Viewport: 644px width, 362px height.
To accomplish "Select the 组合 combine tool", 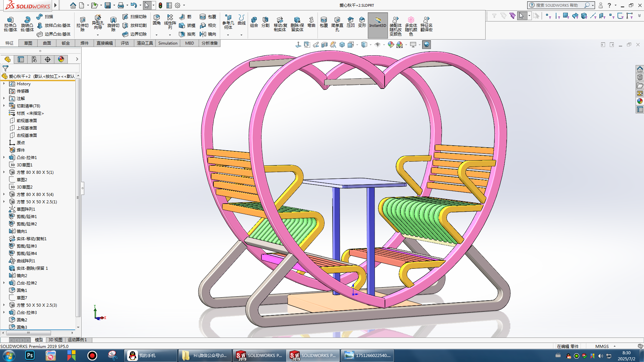I will click(254, 22).
